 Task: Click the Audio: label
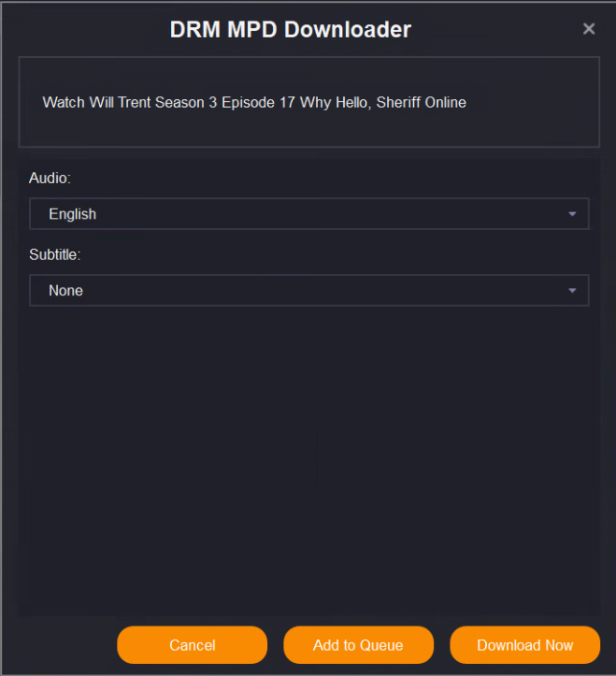(x=50, y=178)
